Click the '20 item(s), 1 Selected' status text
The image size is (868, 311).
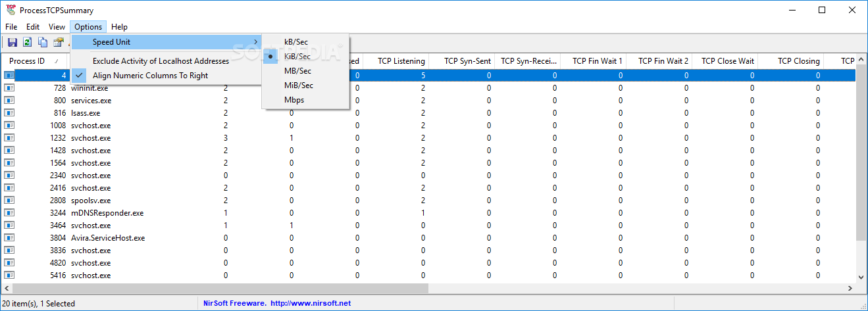[39, 303]
